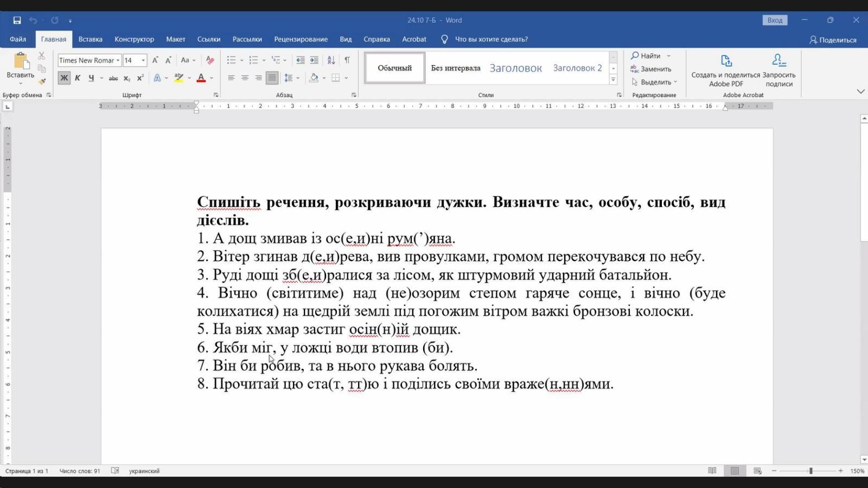Copy selection with the copy icon
The image size is (868, 488).
pos(42,69)
